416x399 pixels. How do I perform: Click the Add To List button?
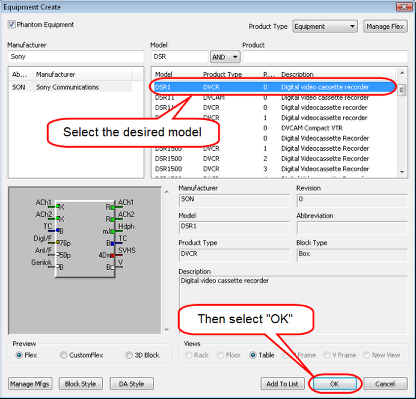pos(282,384)
